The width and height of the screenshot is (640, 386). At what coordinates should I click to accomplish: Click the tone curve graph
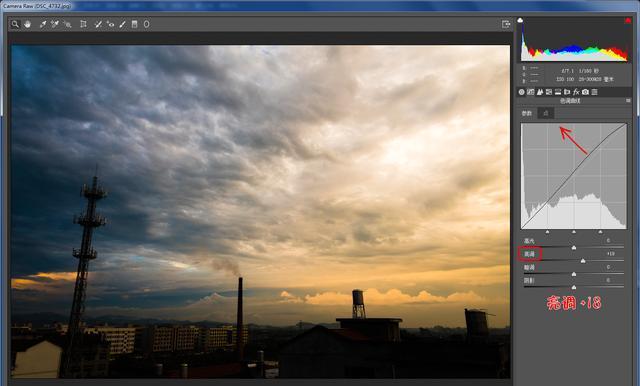pyautogui.click(x=574, y=176)
